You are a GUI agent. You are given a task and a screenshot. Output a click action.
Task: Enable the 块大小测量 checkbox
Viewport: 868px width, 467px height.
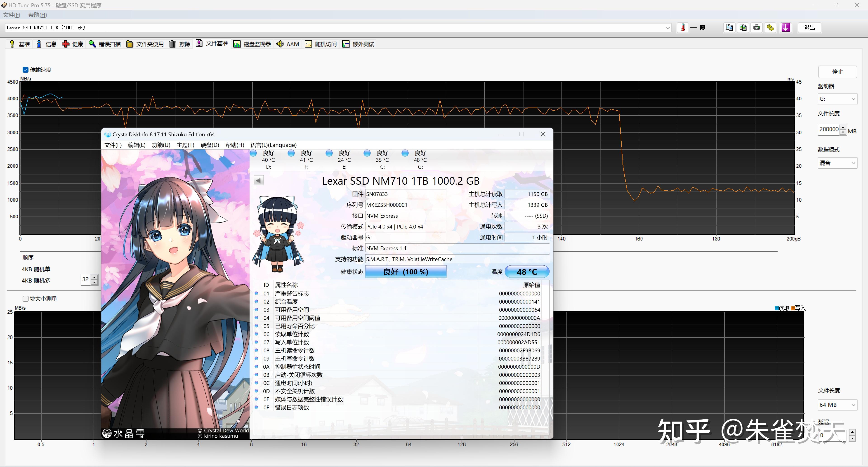coord(26,299)
